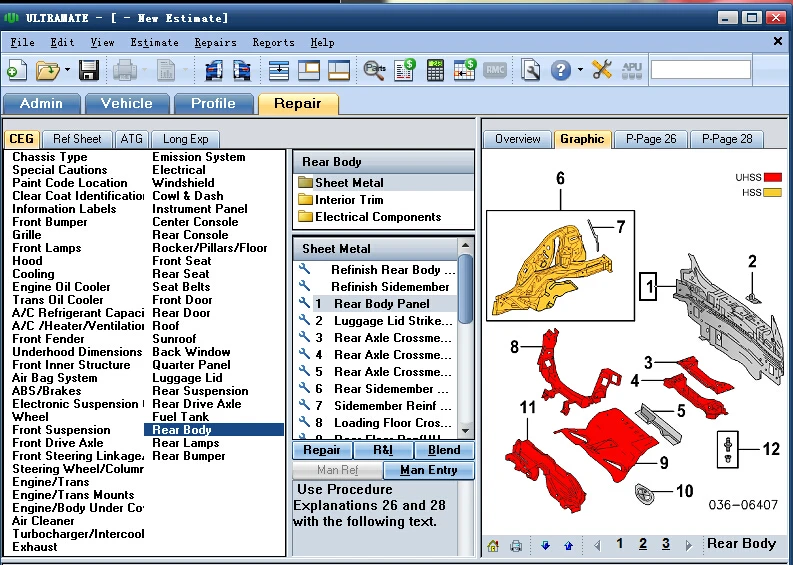793x565 pixels.
Task: Switch to the Vehicle tab
Action: pos(127,104)
